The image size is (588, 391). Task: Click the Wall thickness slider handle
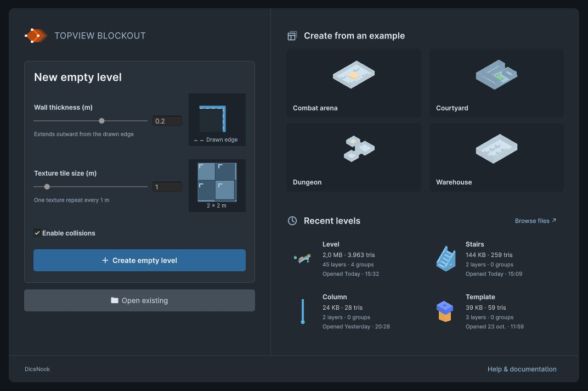point(101,121)
